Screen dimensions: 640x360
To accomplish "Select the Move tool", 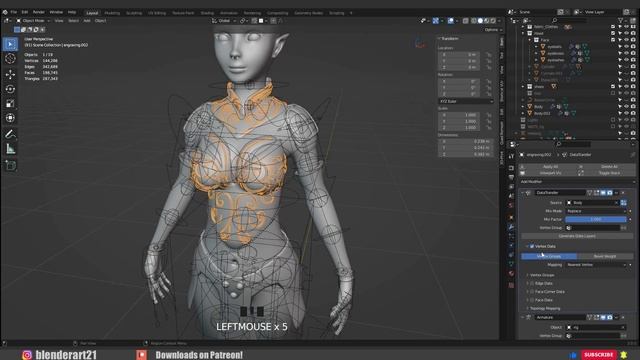I will click(x=10, y=74).
